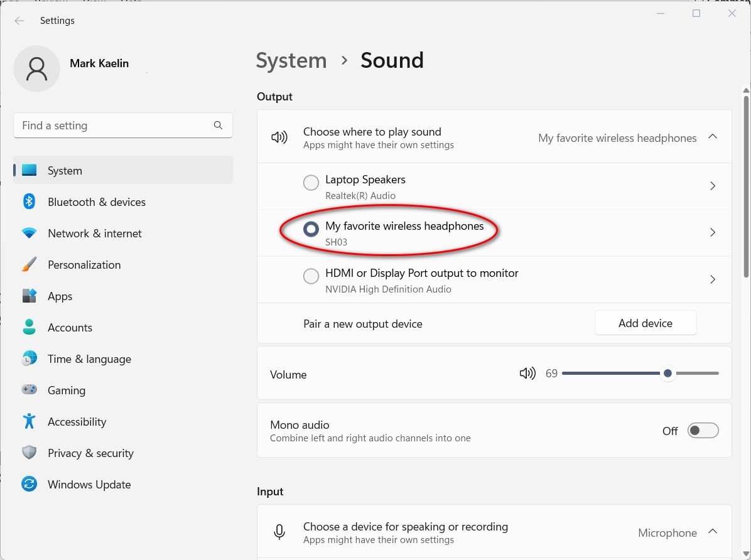Click the Gaming controller icon
The height and width of the screenshot is (560, 751).
29,390
